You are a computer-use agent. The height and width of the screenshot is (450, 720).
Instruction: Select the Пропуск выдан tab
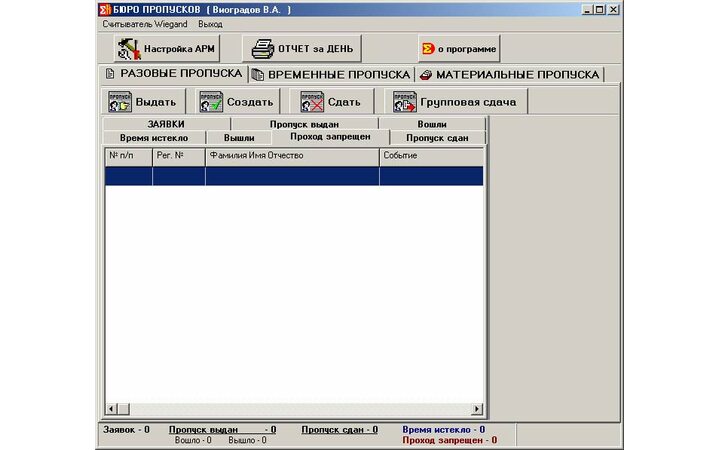point(304,124)
